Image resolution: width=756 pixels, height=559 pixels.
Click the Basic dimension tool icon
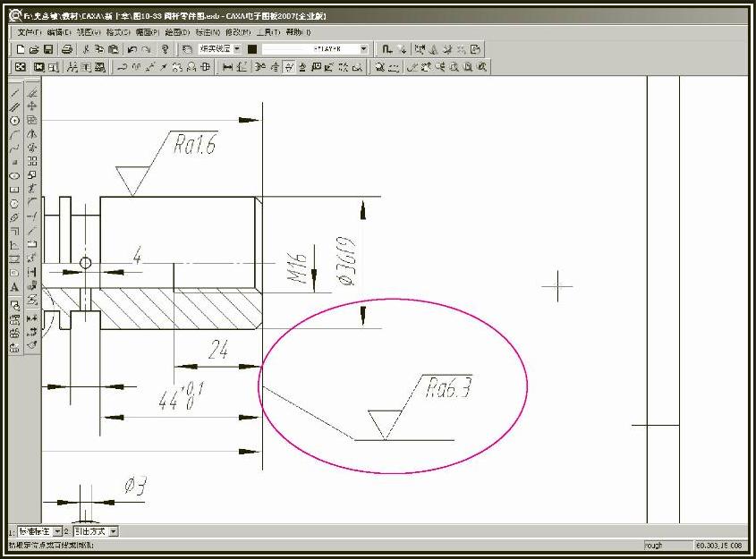227,67
